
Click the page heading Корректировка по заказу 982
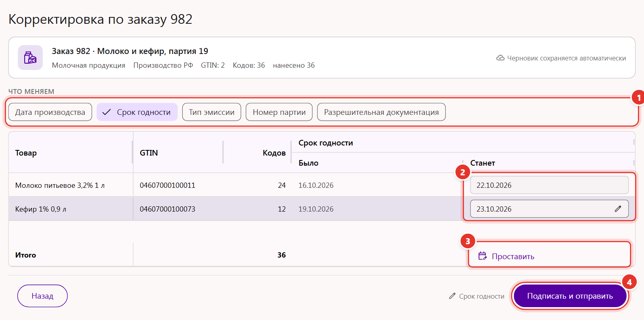pos(100,19)
